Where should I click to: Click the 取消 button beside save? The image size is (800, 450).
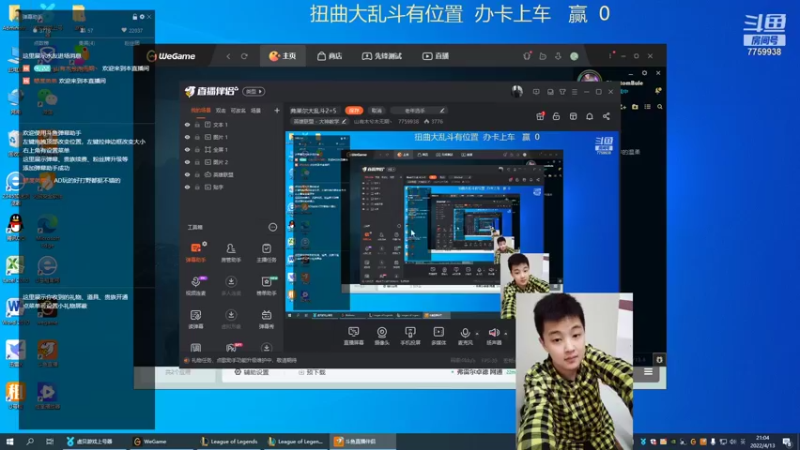[x=377, y=110]
